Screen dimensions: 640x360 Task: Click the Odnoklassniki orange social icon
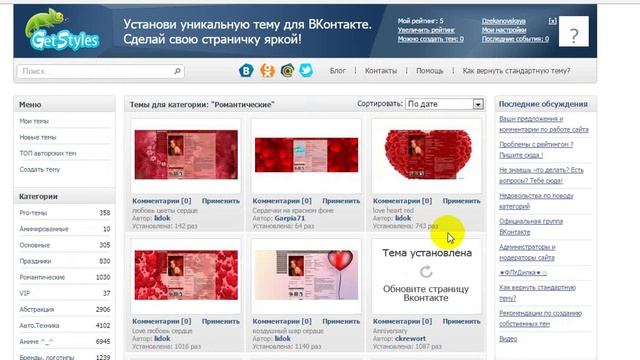click(267, 71)
